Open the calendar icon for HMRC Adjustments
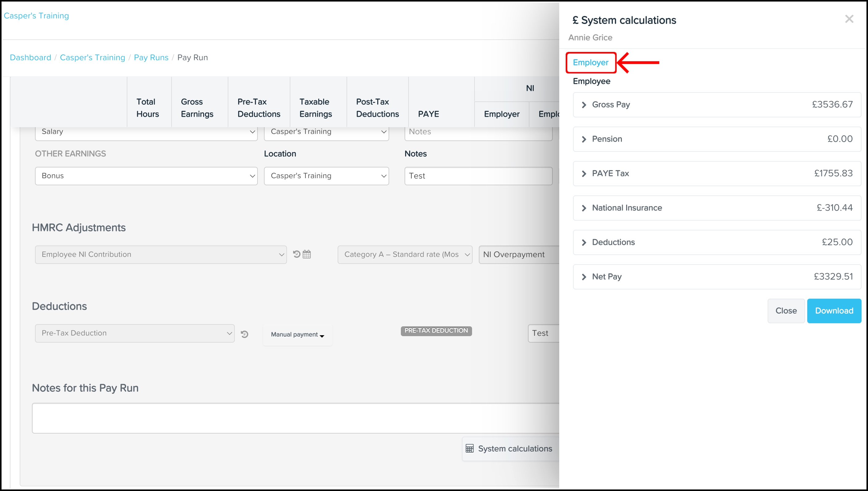Viewport: 868px width, 491px height. pyautogui.click(x=307, y=254)
